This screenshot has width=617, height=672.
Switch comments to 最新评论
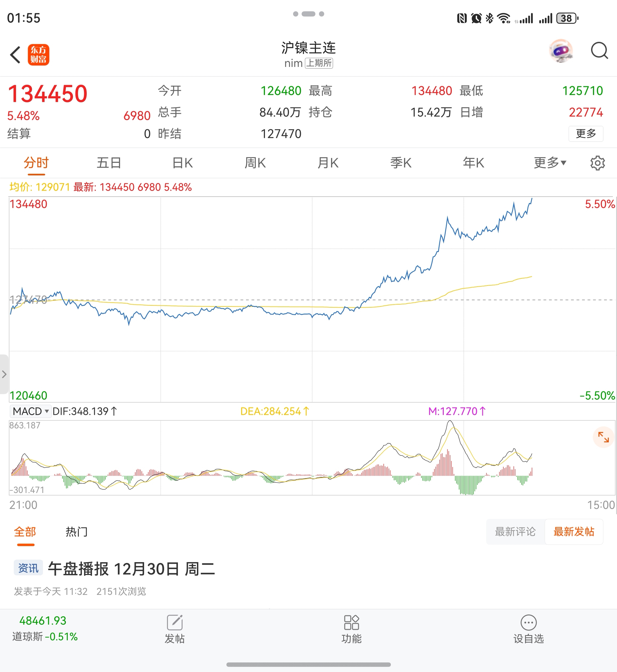coord(515,532)
